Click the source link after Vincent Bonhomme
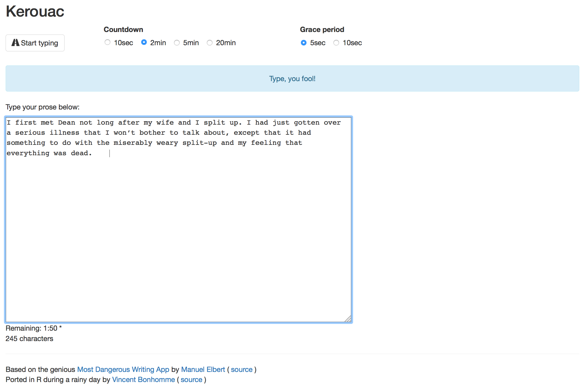Image resolution: width=588 pixels, height=384 pixels. pos(191,380)
